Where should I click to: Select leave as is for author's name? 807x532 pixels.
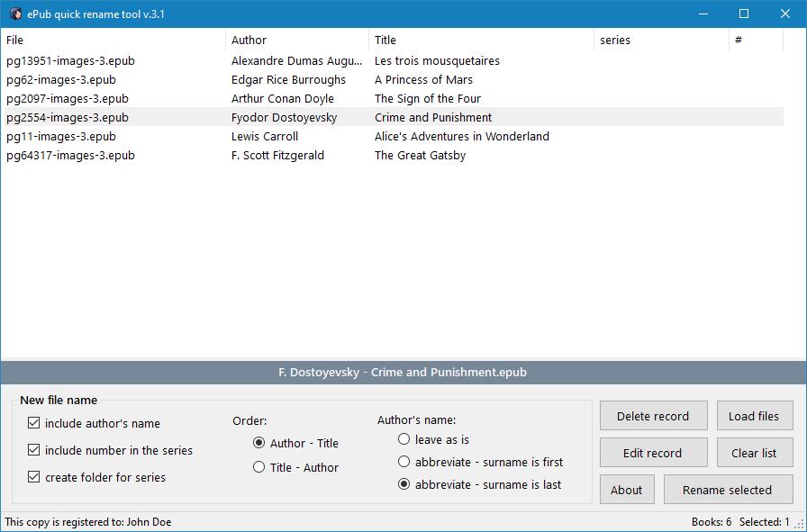(x=404, y=439)
